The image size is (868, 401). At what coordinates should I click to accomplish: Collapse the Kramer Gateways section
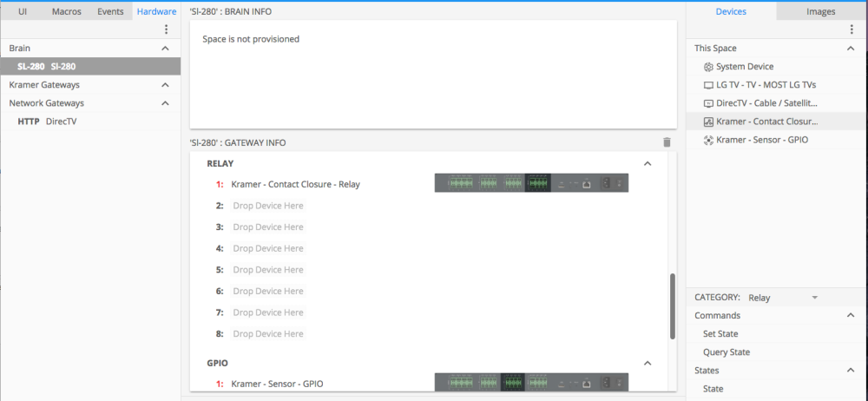[165, 85]
